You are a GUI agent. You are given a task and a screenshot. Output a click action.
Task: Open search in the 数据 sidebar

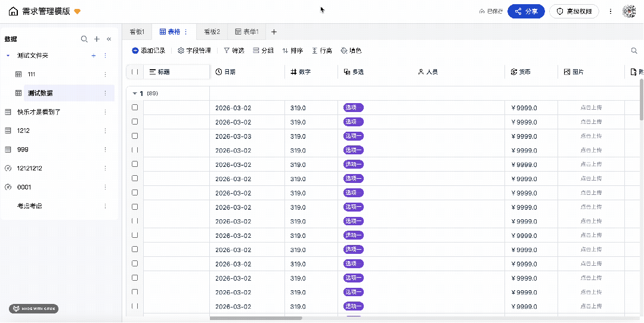pos(85,39)
